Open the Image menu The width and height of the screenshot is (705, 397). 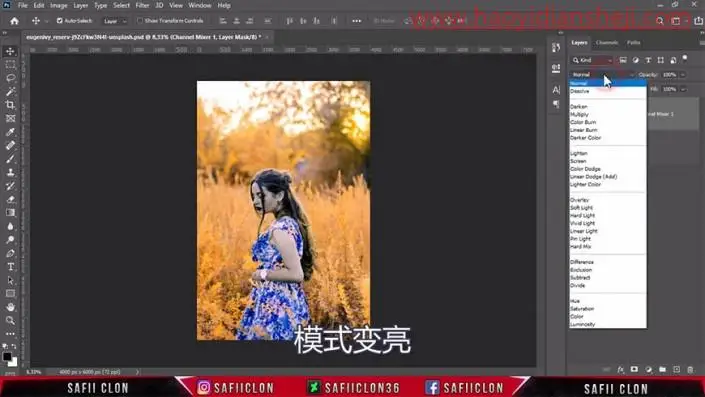pos(58,5)
